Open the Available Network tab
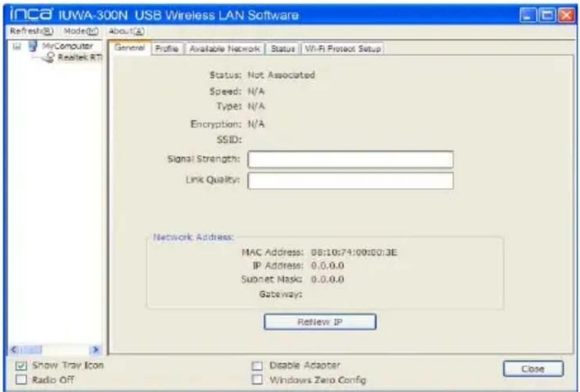 point(224,49)
